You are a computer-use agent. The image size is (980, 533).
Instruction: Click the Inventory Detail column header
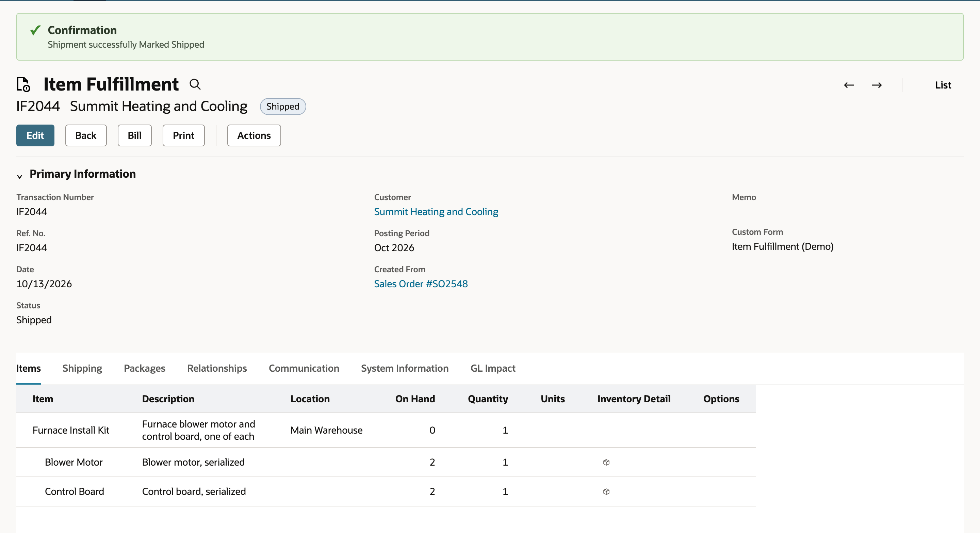[x=634, y=399]
